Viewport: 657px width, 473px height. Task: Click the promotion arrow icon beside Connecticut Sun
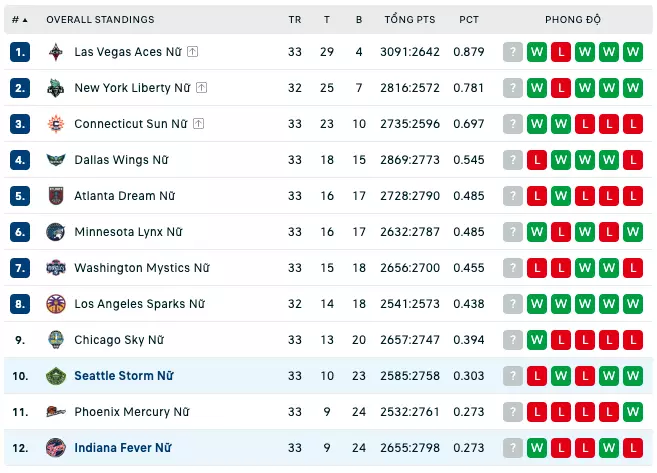pyautogui.click(x=198, y=124)
